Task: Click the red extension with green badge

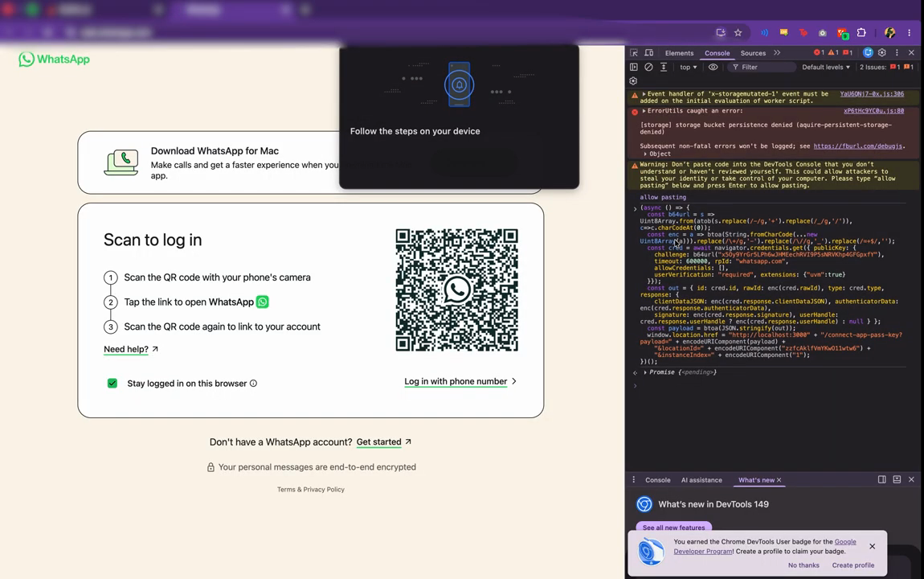Action: pyautogui.click(x=843, y=33)
